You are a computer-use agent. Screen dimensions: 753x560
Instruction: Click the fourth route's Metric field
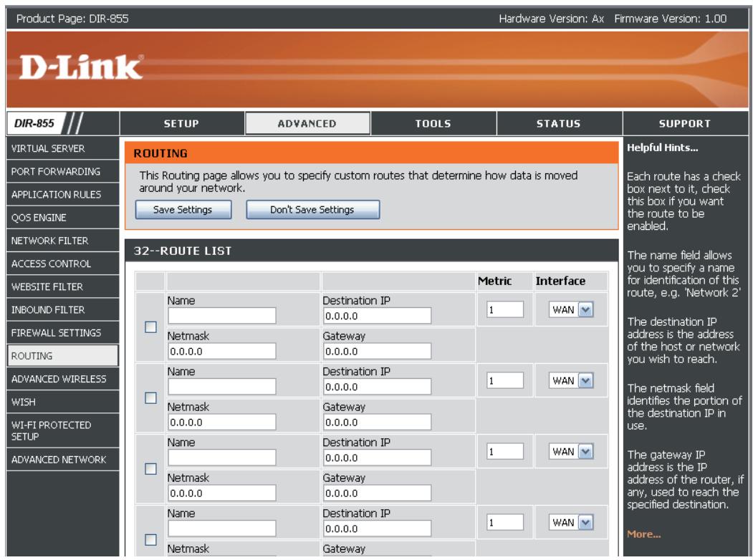504,523
